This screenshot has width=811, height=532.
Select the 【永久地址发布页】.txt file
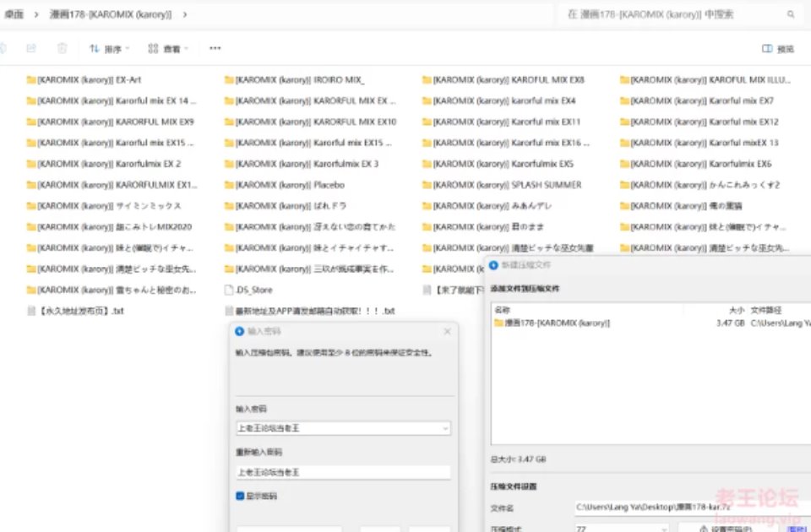75,311
